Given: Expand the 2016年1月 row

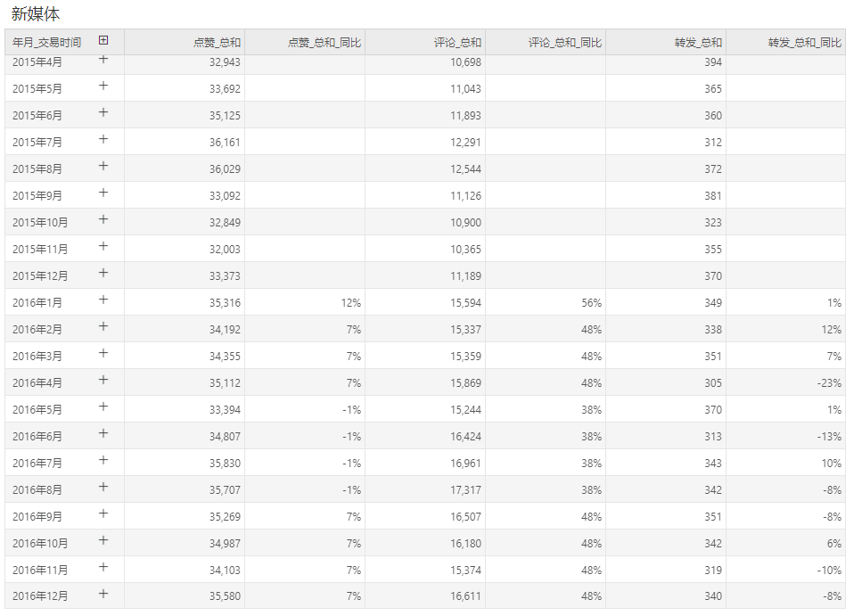Looking at the screenshot, I should tap(103, 300).
